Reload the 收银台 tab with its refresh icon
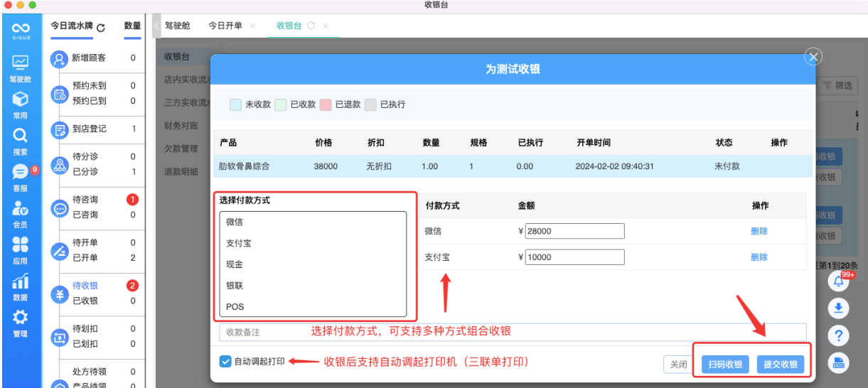 [x=311, y=26]
